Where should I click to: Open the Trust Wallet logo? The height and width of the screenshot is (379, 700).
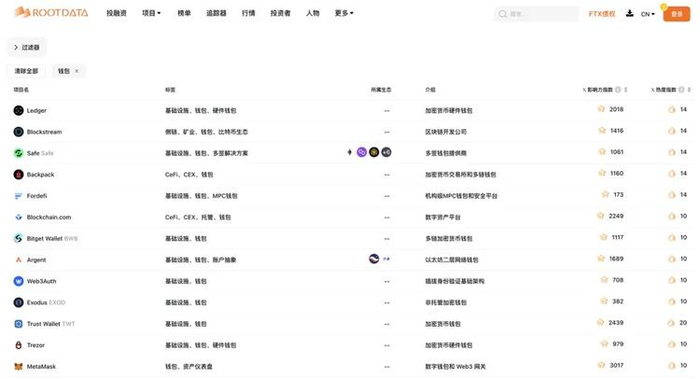18,324
